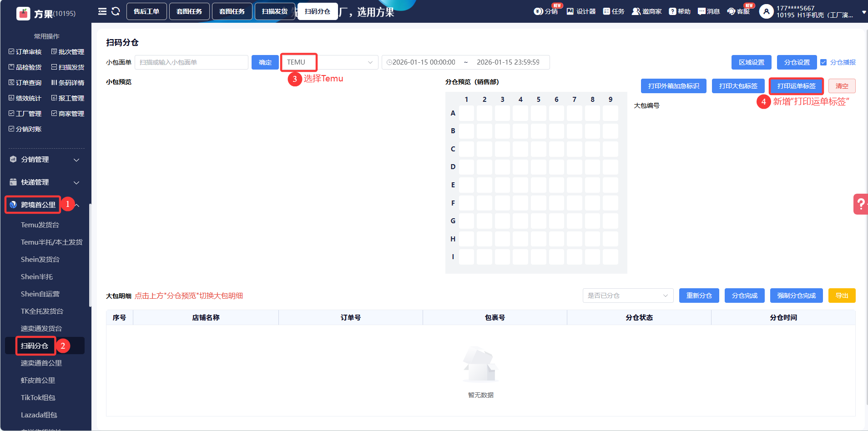The width and height of the screenshot is (868, 431).
Task: Open 分销对账 shortcut
Action: tap(25, 129)
